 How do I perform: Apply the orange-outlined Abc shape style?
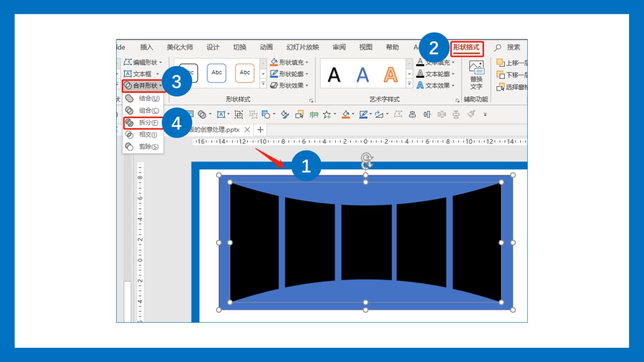245,73
